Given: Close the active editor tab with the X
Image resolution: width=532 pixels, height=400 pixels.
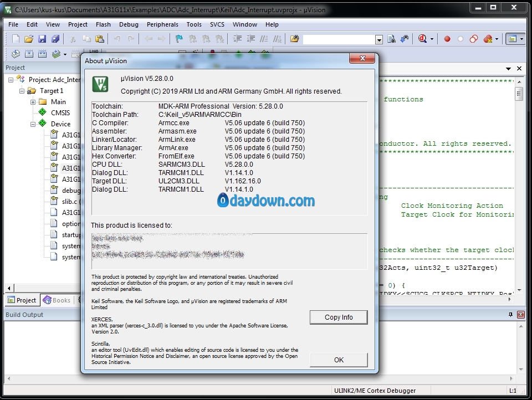Looking at the screenshot, I should [519, 69].
